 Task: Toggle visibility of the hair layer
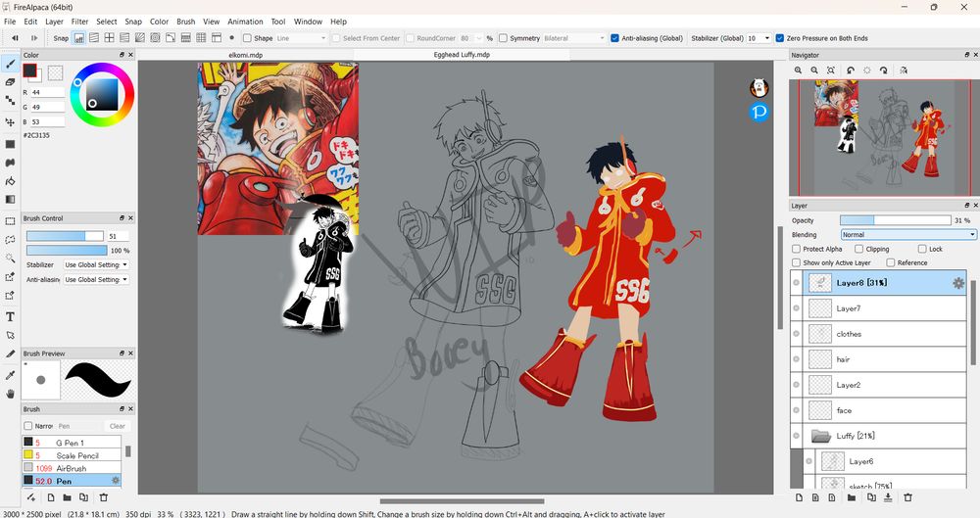(x=796, y=359)
